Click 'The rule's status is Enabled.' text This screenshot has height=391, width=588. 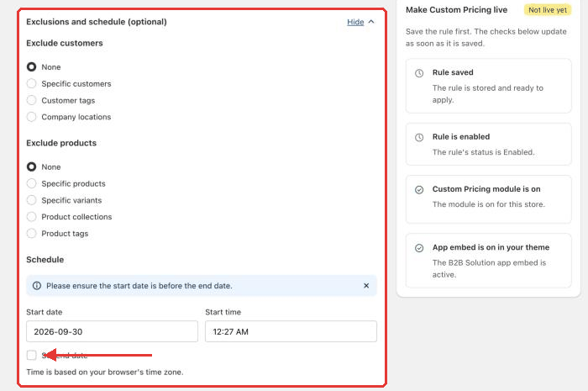coord(483,152)
